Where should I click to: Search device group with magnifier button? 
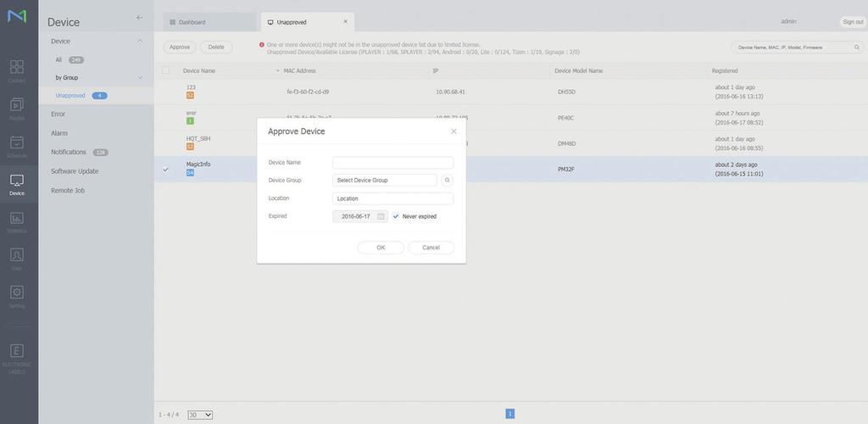tap(448, 181)
